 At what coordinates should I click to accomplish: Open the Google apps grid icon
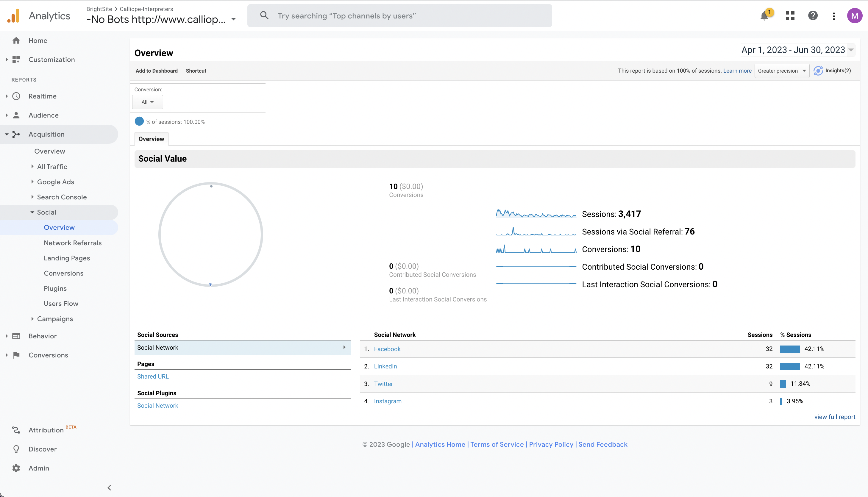pos(790,16)
